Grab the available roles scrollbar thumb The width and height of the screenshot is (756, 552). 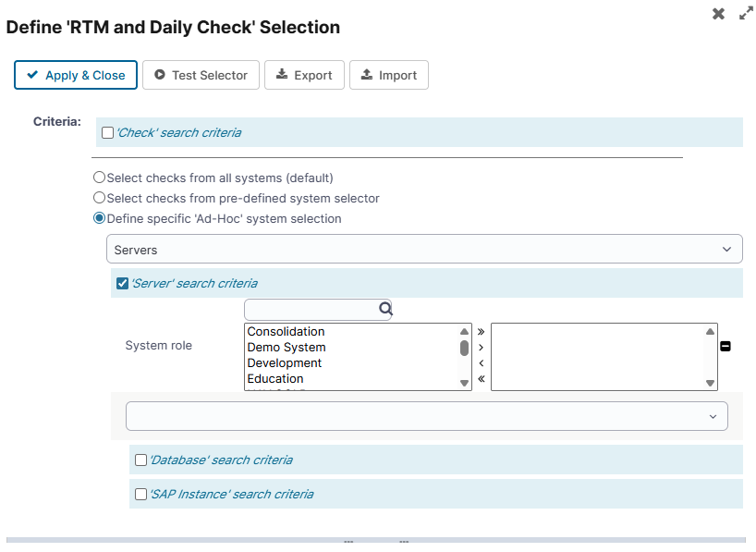pyautogui.click(x=464, y=348)
